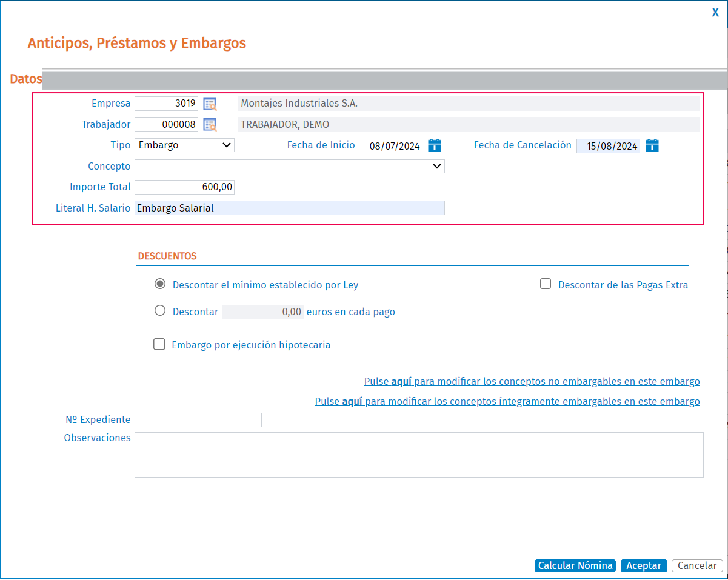The image size is (728, 580).
Task: Open the Empresa lookup search icon
Action: click(210, 104)
